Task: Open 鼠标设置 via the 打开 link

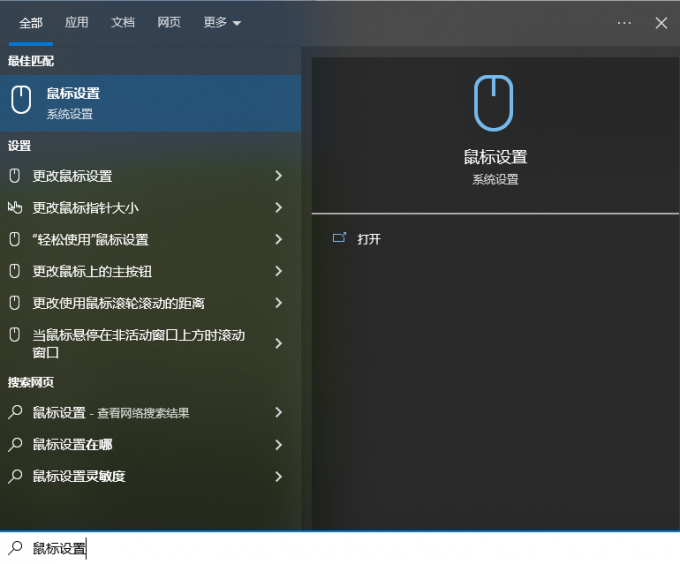Action: (369, 239)
